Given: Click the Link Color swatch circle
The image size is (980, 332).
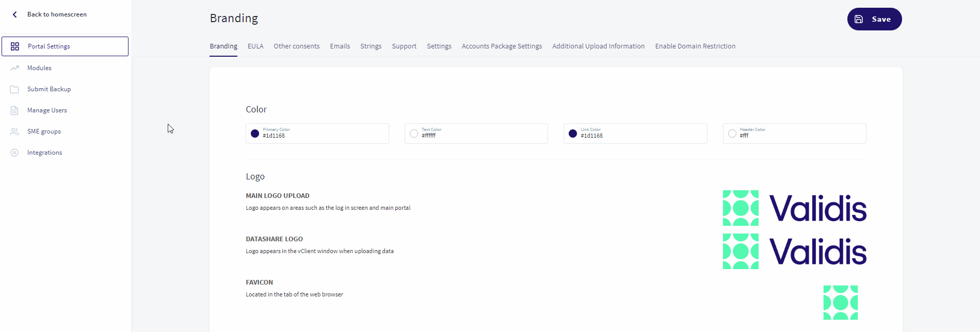Looking at the screenshot, I should [573, 134].
